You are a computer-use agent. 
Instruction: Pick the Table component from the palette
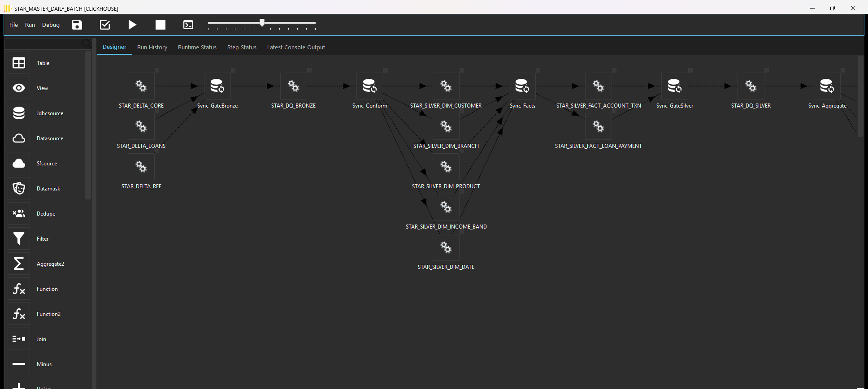(19, 63)
